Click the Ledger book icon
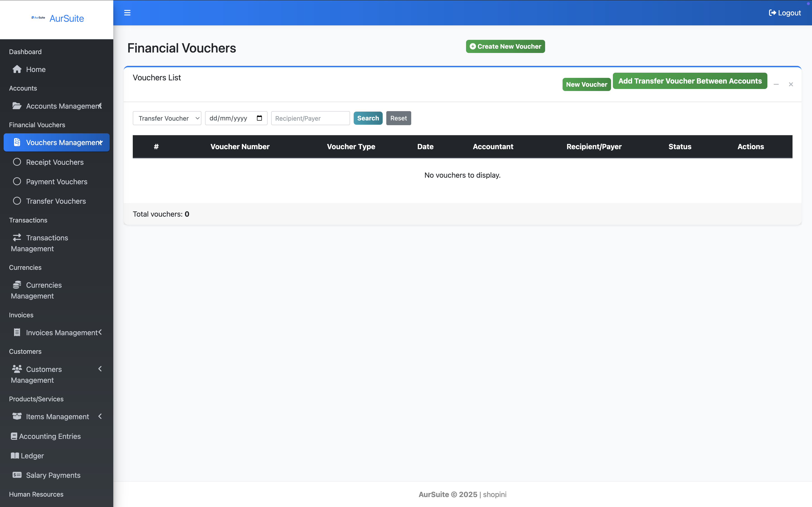The height and width of the screenshot is (507, 812). [x=15, y=456]
